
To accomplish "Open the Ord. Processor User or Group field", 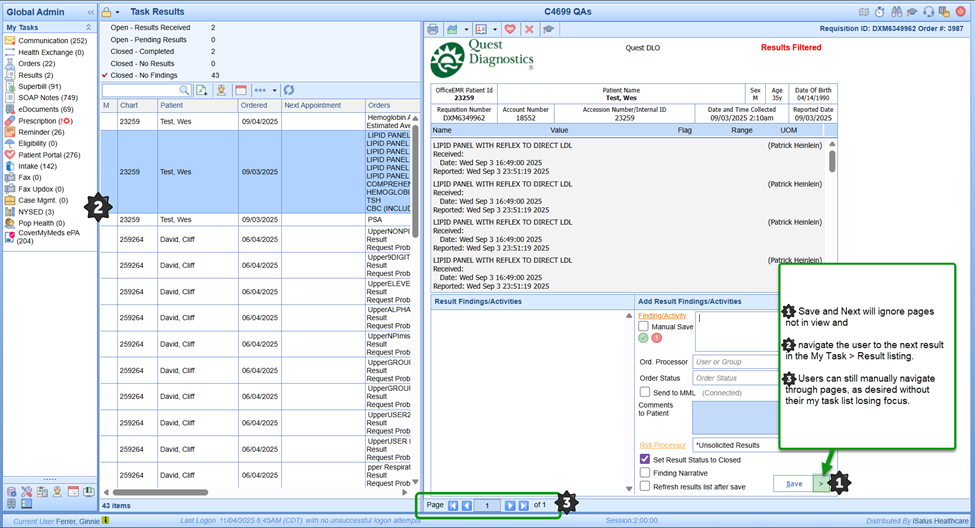I will 736,361.
